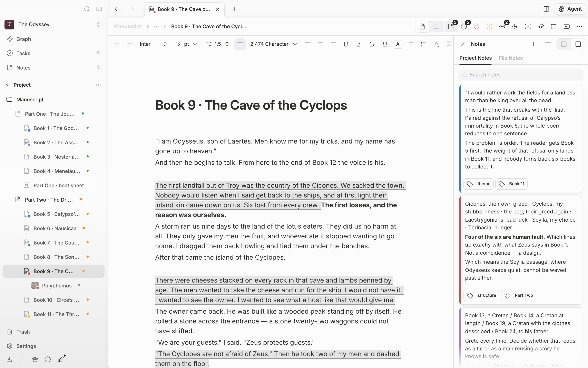The image size is (588, 368).
Task: Toggle italic formatting
Action: [x=359, y=44]
